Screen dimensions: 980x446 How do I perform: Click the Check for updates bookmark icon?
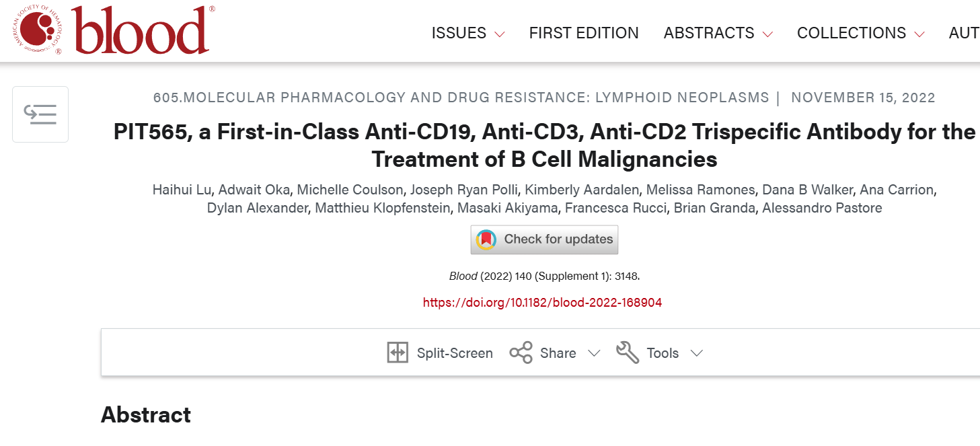(x=486, y=239)
